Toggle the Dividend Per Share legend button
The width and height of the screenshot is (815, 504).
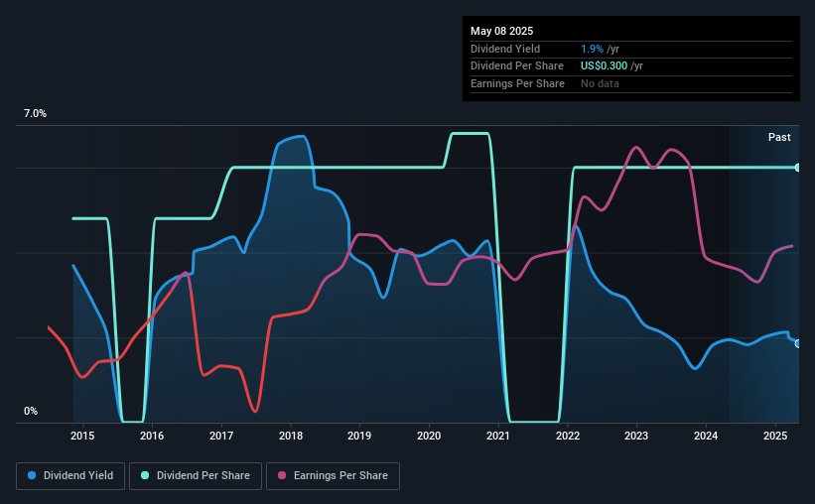click(x=196, y=476)
